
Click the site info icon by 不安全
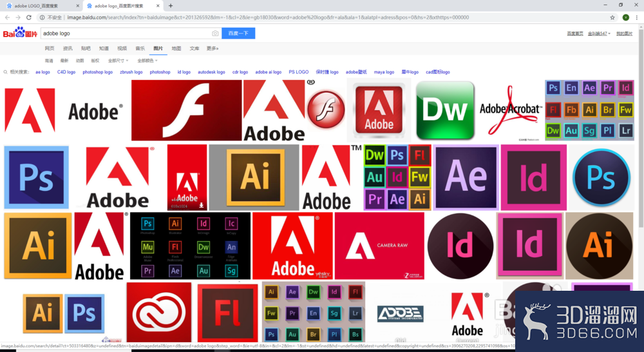pyautogui.click(x=42, y=17)
